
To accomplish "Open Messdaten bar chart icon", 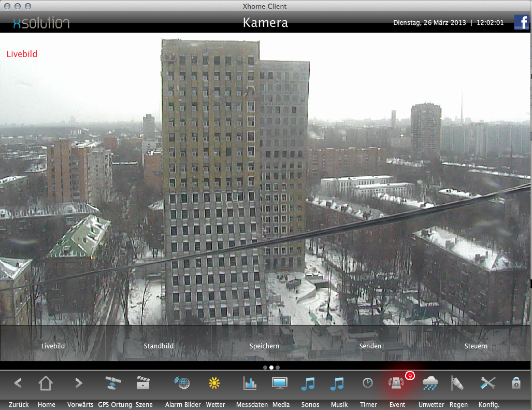I will pos(250,384).
